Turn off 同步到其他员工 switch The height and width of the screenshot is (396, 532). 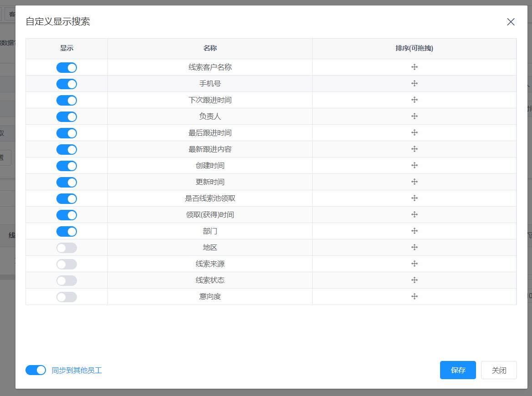pos(35,370)
